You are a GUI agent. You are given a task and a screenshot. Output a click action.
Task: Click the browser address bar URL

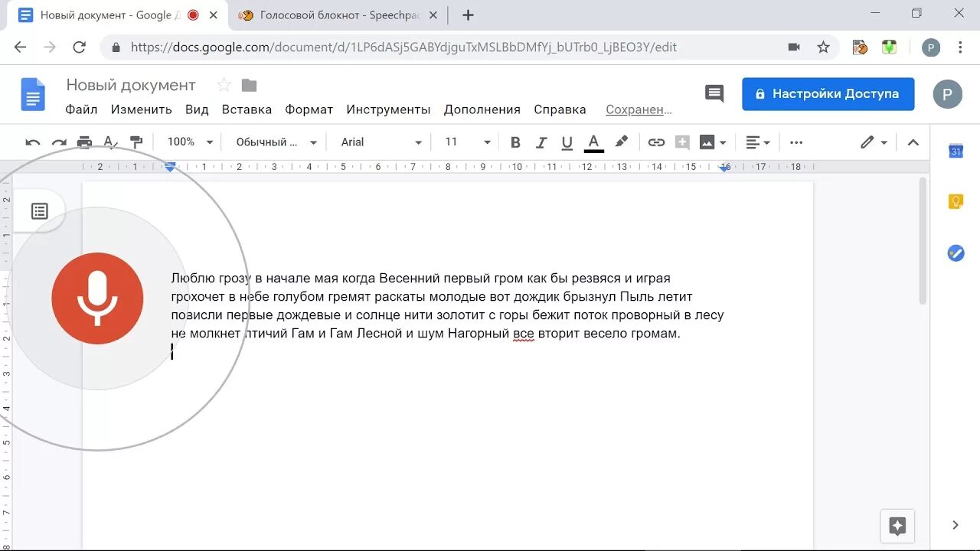(403, 47)
